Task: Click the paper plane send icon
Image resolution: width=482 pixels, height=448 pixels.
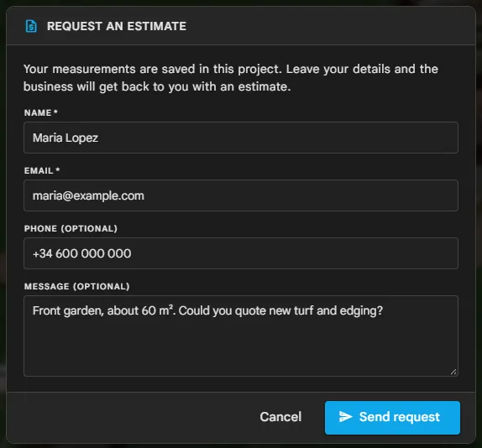Action: (x=345, y=417)
